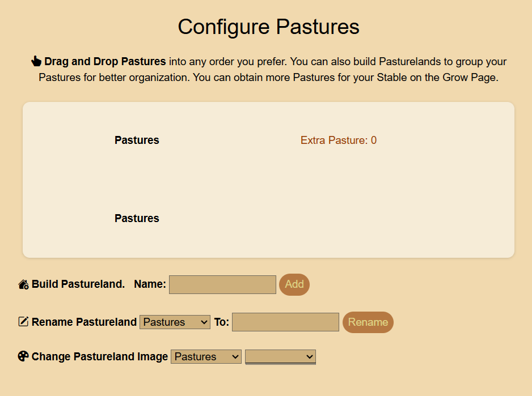Select the upper Pastures heading in panel
This screenshot has height=396, width=532.
pyautogui.click(x=137, y=140)
